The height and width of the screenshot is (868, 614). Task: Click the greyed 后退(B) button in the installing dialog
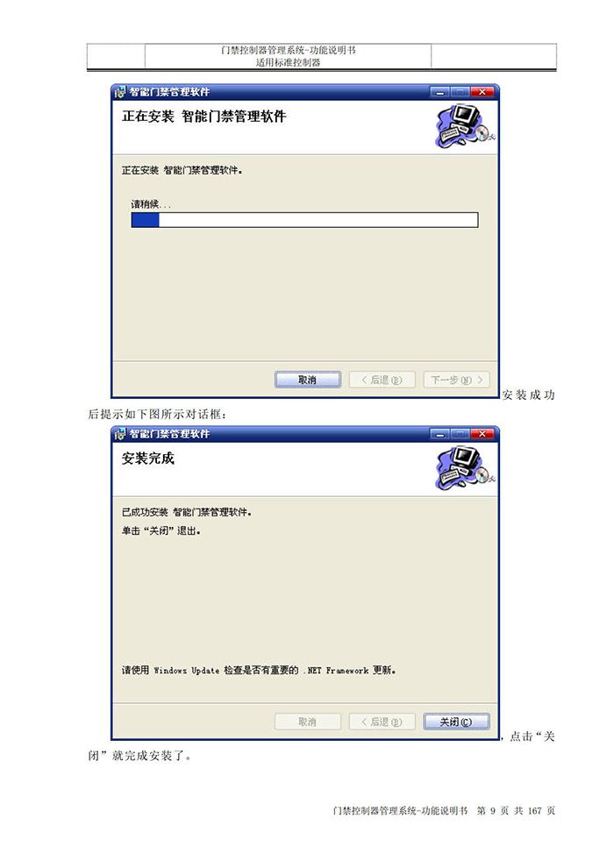382,380
